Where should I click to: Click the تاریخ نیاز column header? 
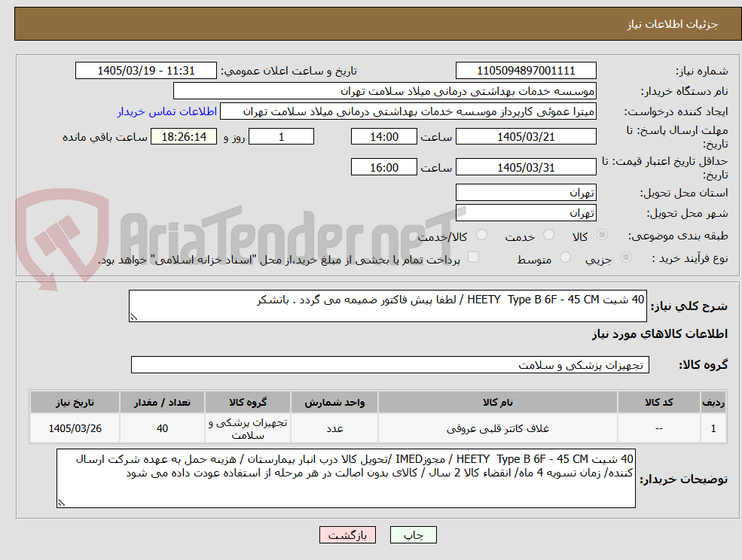tap(75, 403)
